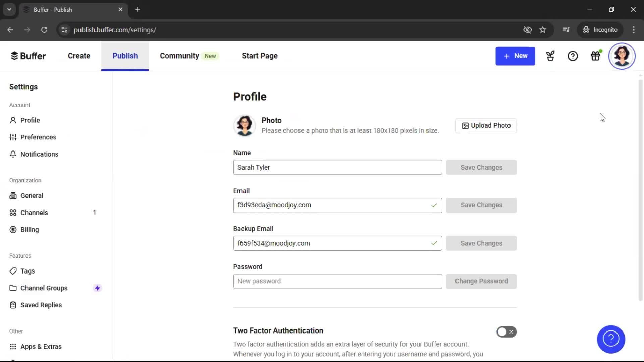
Task: Expand the browser tab search chevron
Action: coord(9,9)
